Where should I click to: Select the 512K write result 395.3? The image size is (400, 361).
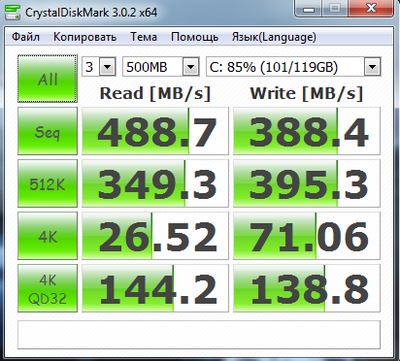(307, 183)
